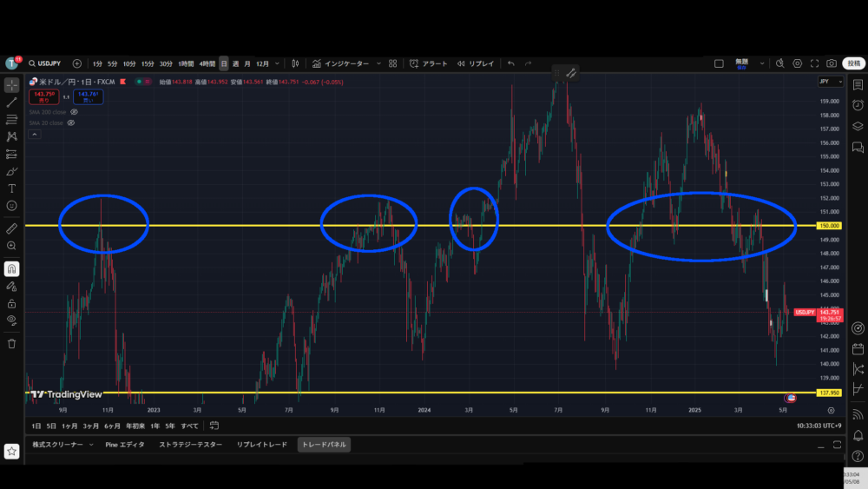The image size is (868, 489).
Task: Select the 4時間 timeframe
Action: point(207,63)
